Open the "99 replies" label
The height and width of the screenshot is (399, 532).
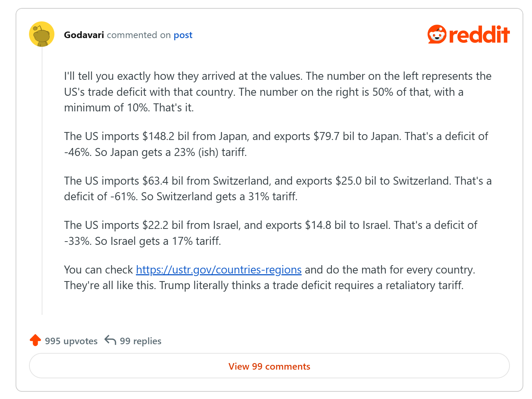coord(140,341)
